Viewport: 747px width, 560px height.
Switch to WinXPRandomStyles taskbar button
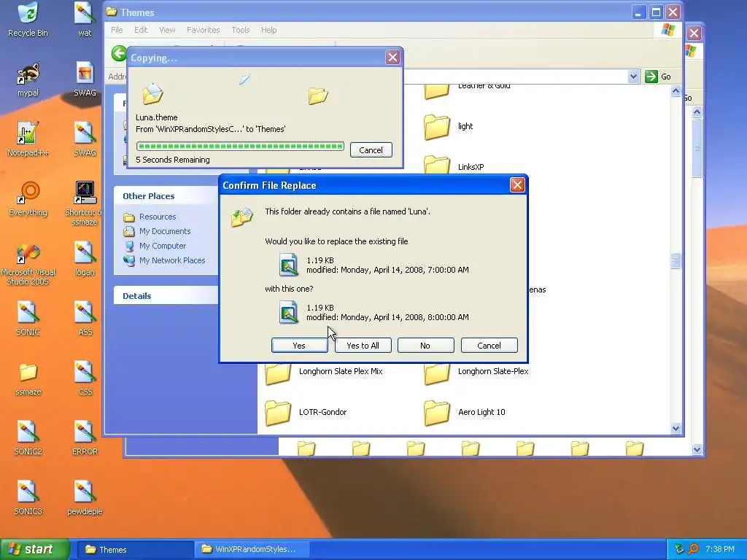(252, 550)
